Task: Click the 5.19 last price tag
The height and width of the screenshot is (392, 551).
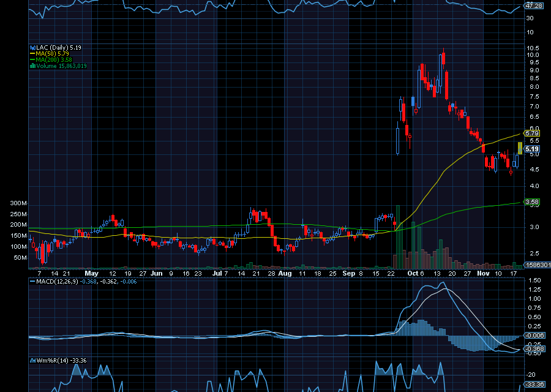Action: [x=531, y=148]
